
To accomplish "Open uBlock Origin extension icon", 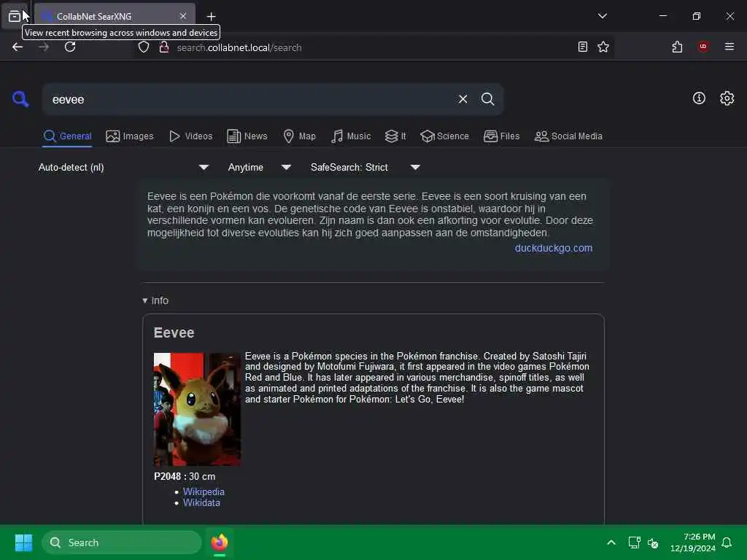I will (703, 47).
